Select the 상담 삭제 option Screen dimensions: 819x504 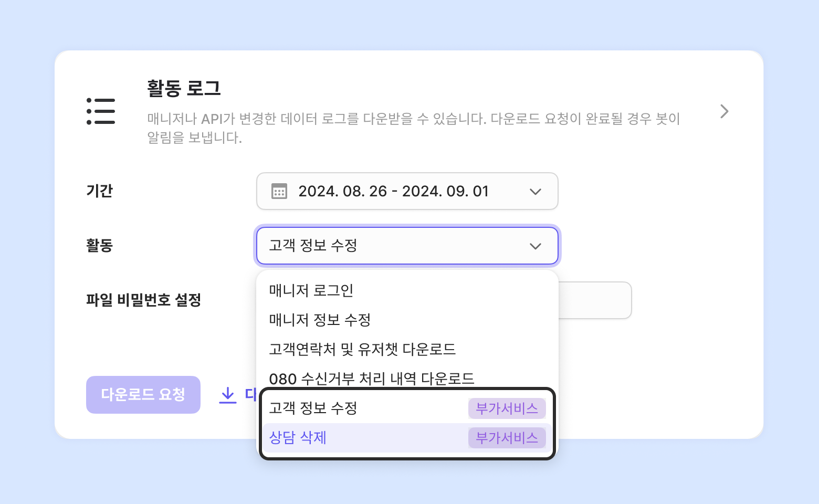(298, 438)
